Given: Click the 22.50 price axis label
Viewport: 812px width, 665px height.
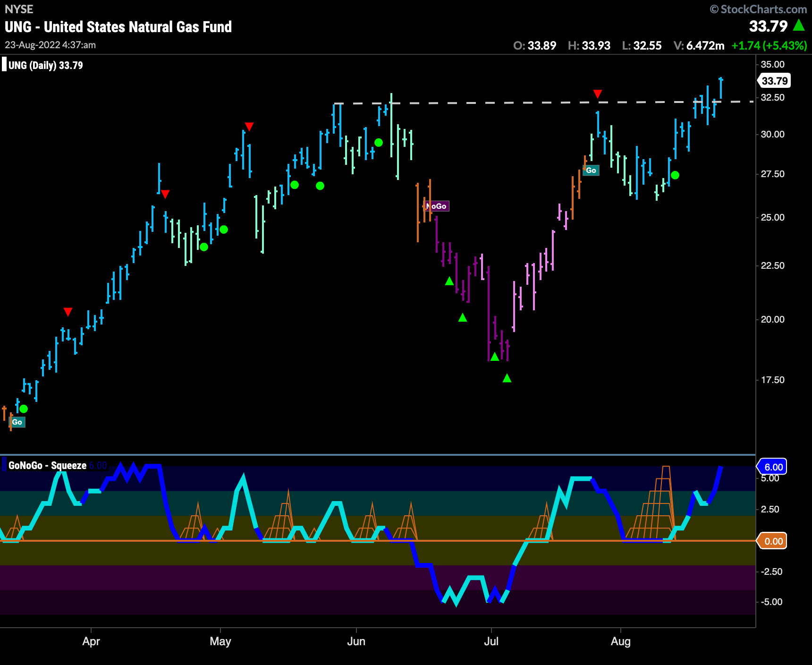Looking at the screenshot, I should click(772, 265).
